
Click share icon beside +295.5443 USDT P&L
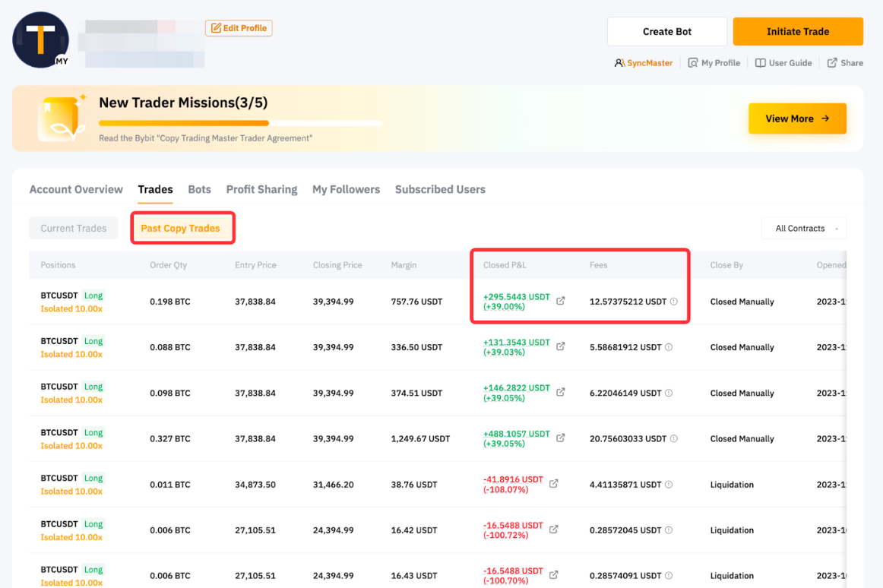point(561,302)
